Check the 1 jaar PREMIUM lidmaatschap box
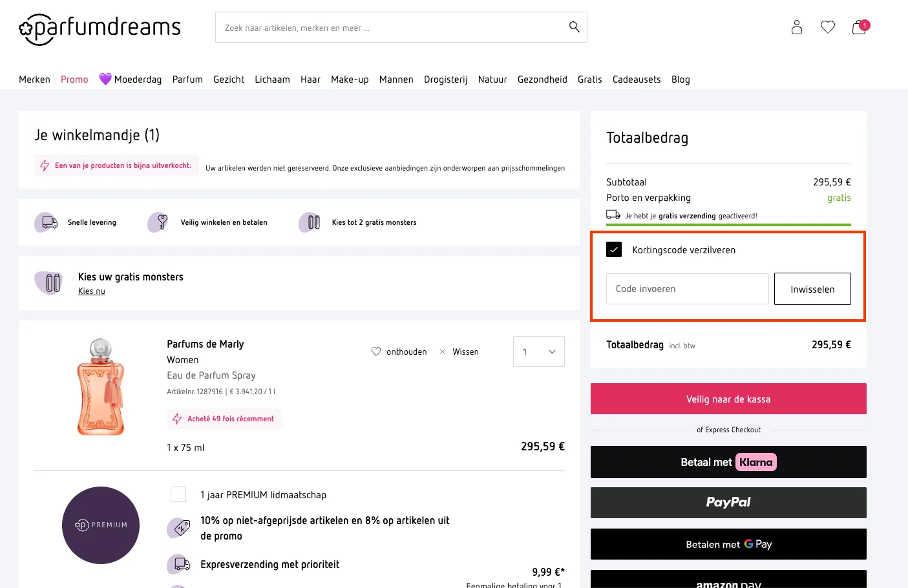This screenshot has width=908, height=588. point(178,494)
